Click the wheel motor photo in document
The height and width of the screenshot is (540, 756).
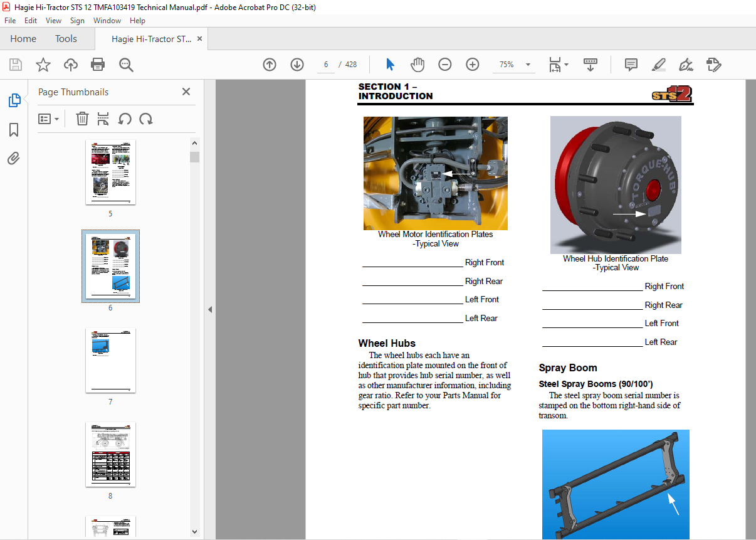(436, 173)
